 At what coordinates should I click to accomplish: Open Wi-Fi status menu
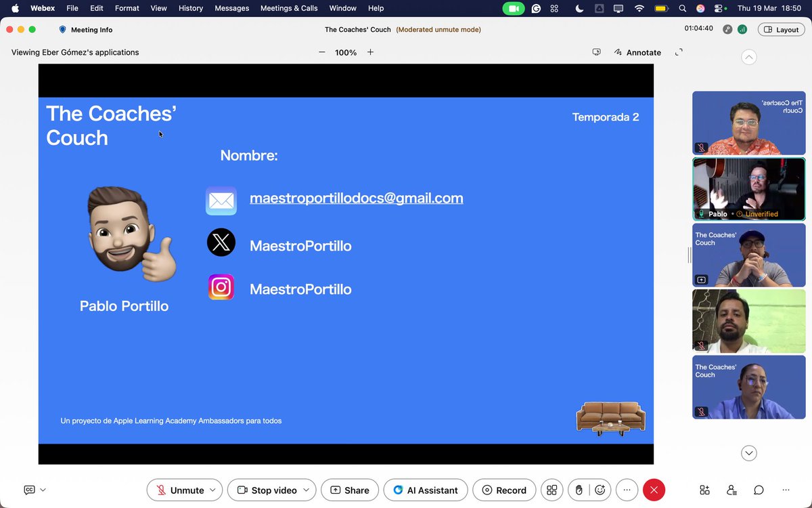639,8
